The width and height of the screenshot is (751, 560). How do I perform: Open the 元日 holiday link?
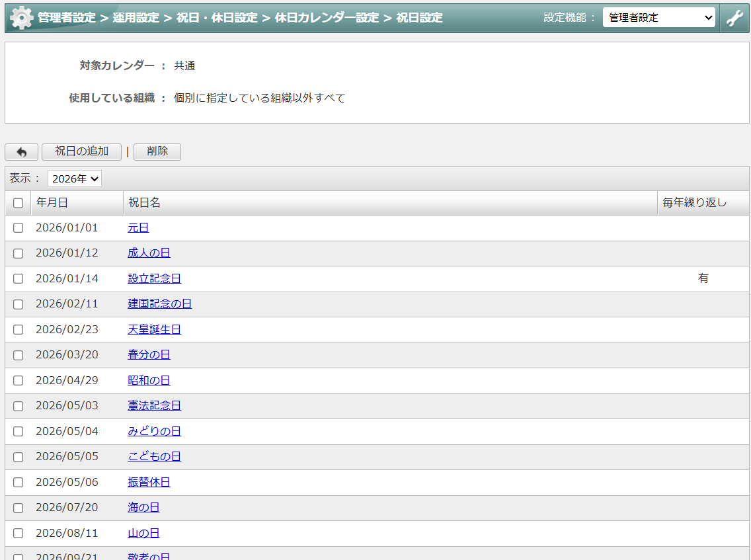point(138,227)
